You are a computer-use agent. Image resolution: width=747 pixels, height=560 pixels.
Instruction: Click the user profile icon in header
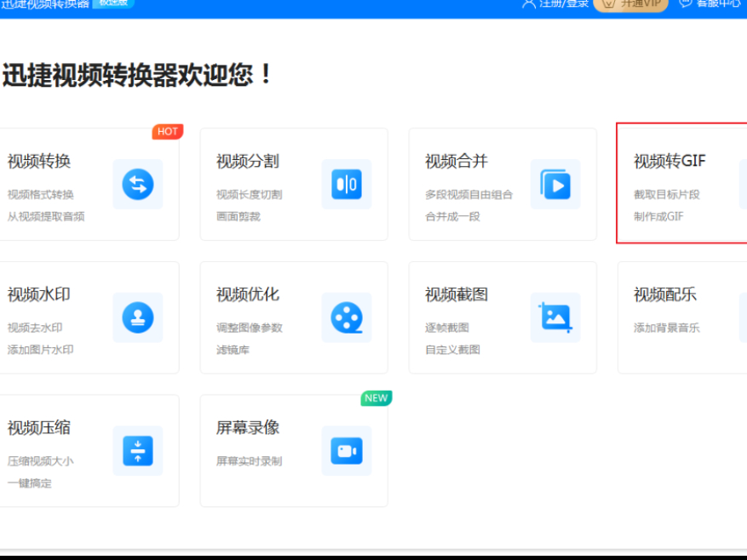click(528, 3)
